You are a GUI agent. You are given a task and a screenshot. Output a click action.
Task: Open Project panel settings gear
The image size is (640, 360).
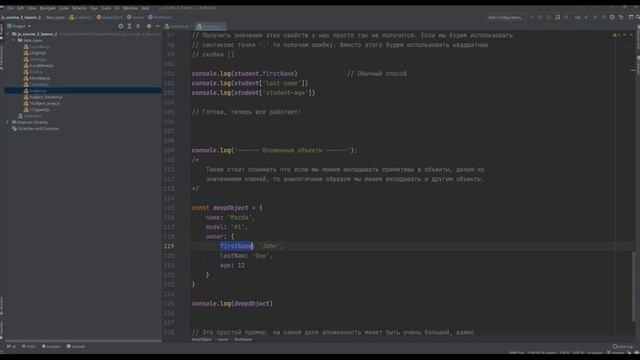tap(149, 26)
